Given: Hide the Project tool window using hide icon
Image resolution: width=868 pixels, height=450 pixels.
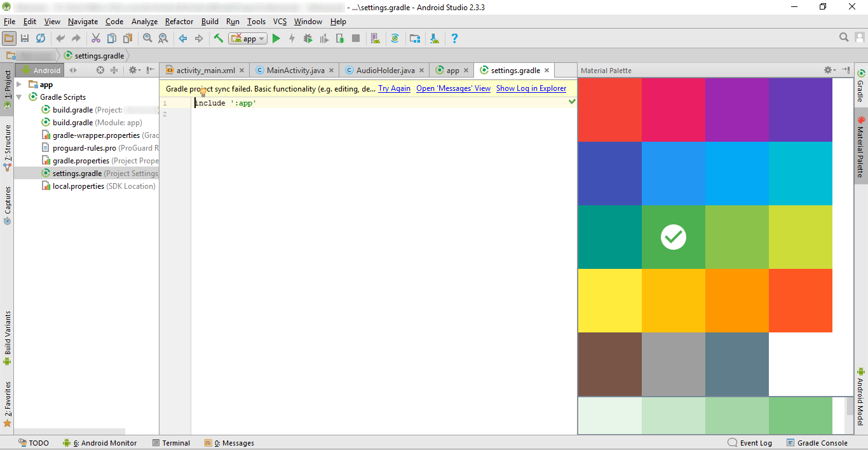Looking at the screenshot, I should (x=151, y=70).
